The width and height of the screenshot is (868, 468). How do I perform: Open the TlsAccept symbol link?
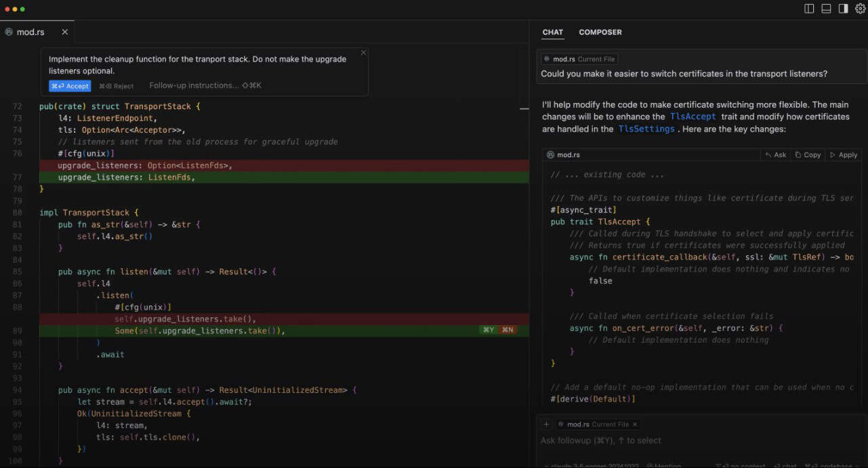click(x=693, y=116)
